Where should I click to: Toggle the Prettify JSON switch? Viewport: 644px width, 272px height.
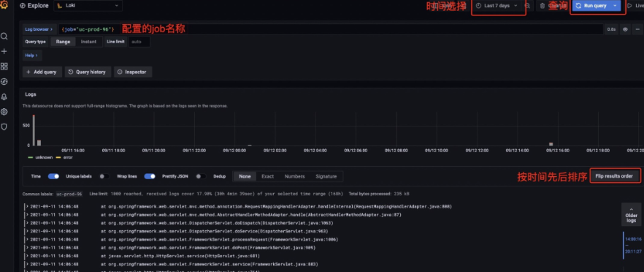[x=201, y=176]
